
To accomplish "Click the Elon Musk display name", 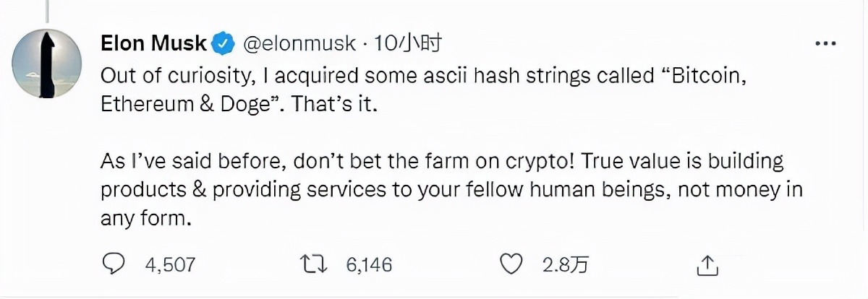I will pos(153,44).
